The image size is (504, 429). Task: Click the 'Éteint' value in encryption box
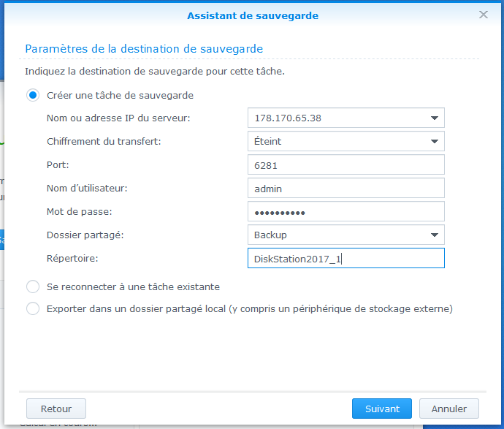268,141
